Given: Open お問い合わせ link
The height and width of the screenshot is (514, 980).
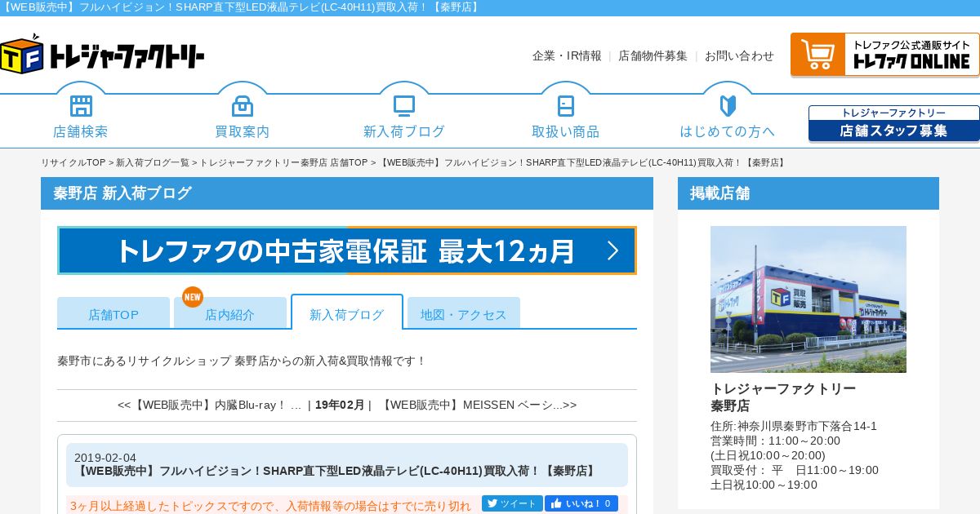Looking at the screenshot, I should point(739,55).
